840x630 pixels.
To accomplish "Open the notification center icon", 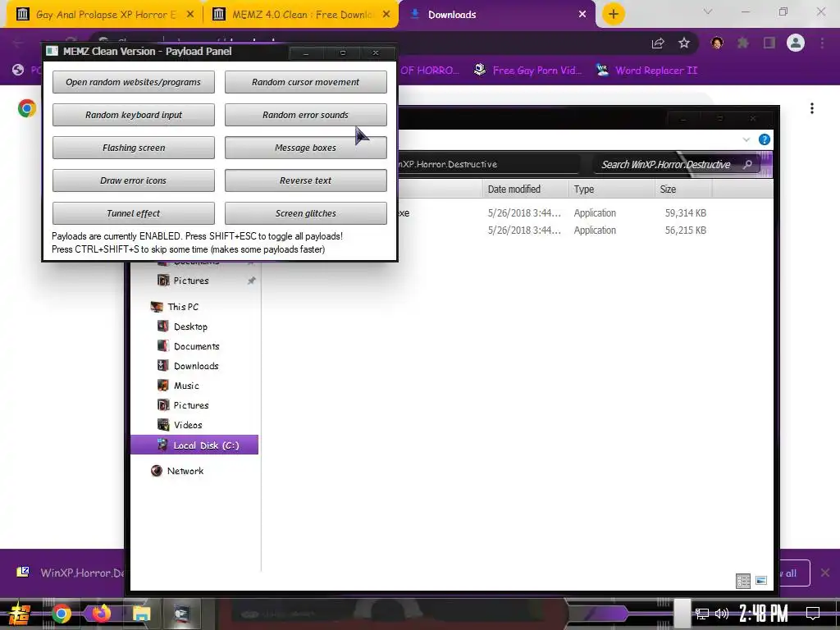I will (x=813, y=614).
